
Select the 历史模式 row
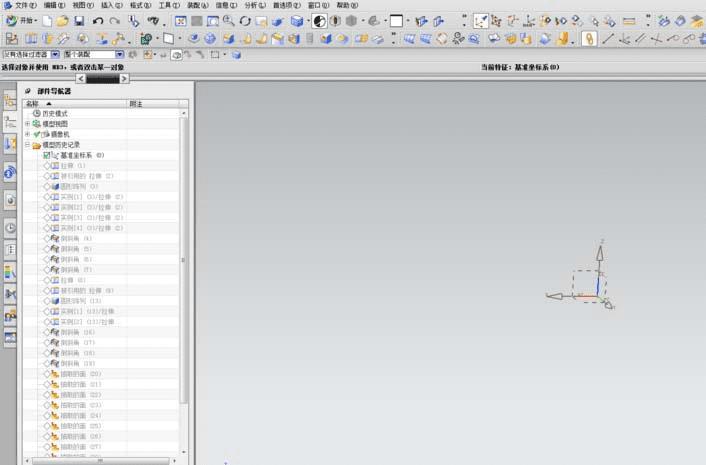[101, 113]
